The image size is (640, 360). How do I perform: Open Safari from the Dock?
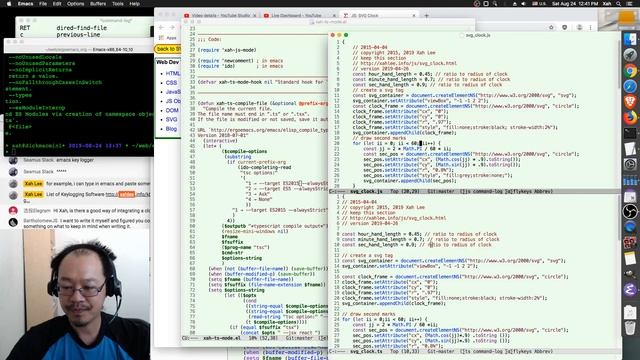(630, 86)
